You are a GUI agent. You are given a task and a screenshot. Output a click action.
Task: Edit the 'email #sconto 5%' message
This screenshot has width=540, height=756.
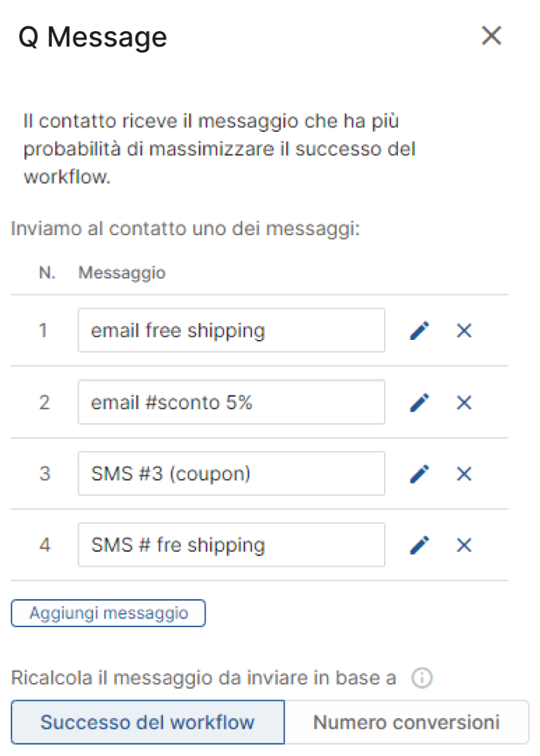420,403
